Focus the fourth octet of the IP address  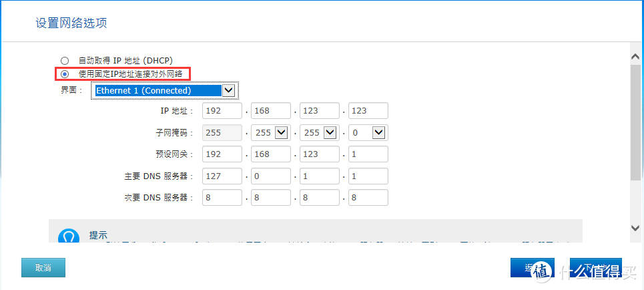pos(368,111)
